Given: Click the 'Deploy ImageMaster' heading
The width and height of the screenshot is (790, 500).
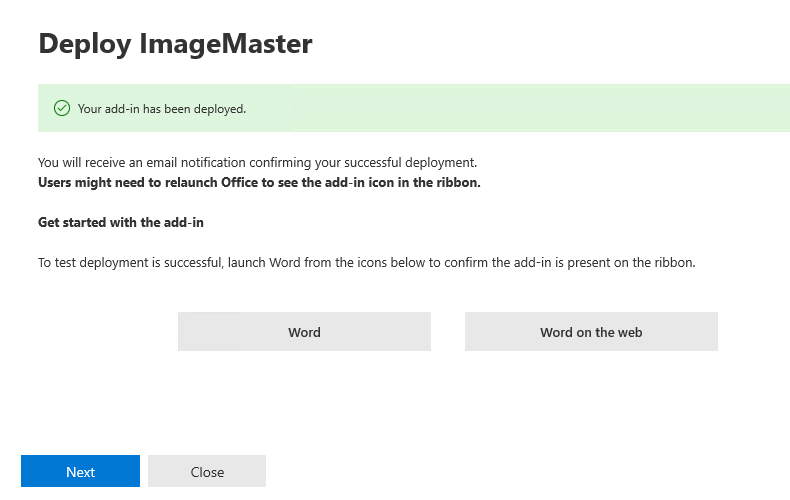Looking at the screenshot, I should 175,44.
